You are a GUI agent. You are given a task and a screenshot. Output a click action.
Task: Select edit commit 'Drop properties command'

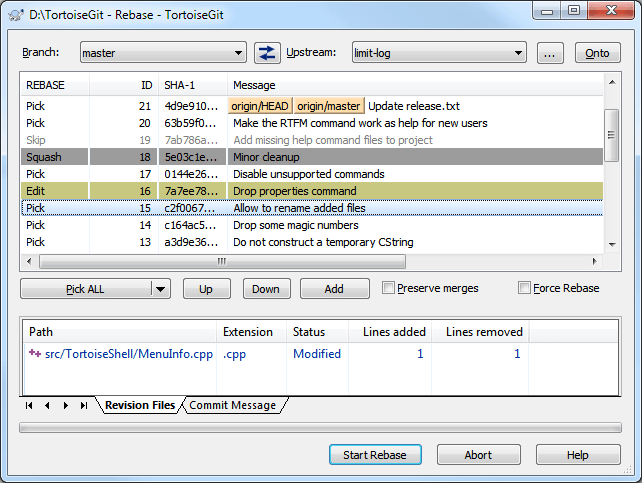tap(312, 191)
